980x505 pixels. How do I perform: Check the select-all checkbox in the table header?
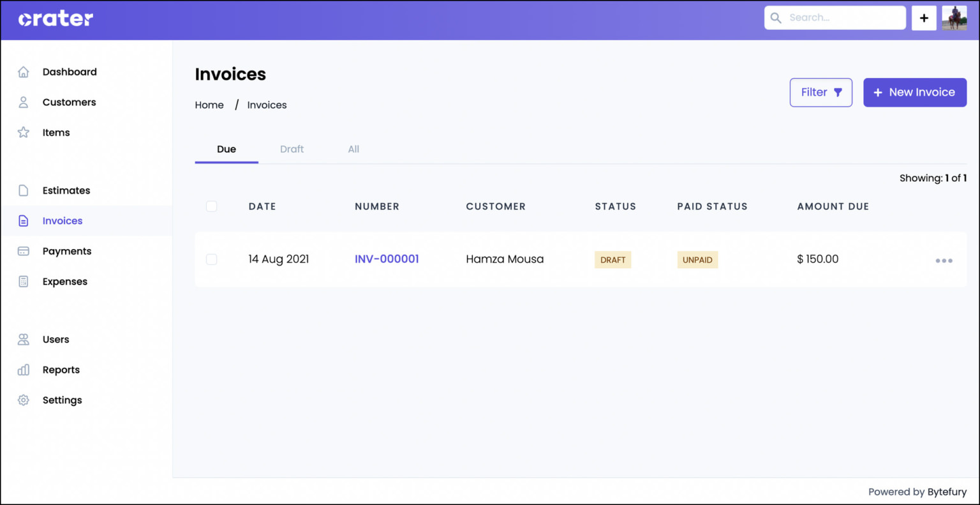coord(211,206)
